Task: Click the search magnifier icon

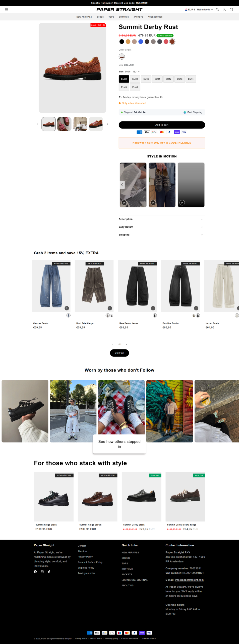Action: click(x=217, y=10)
